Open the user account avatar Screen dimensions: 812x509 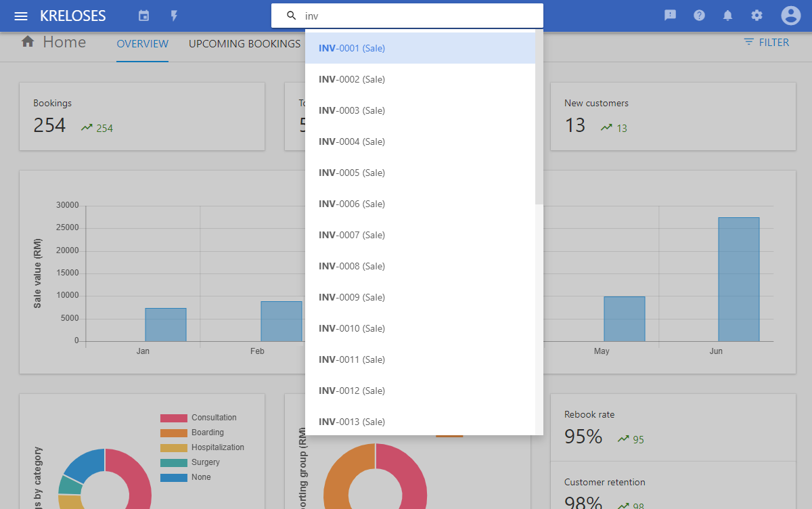(790, 16)
